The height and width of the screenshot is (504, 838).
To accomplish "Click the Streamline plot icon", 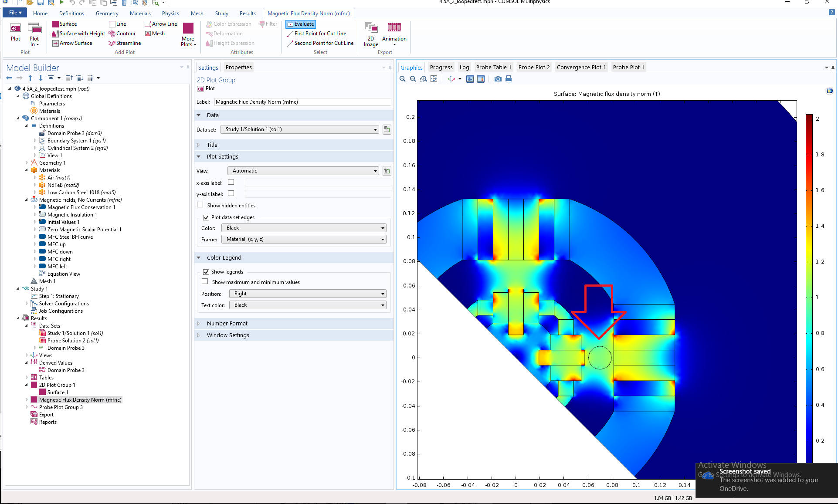I will click(x=112, y=43).
